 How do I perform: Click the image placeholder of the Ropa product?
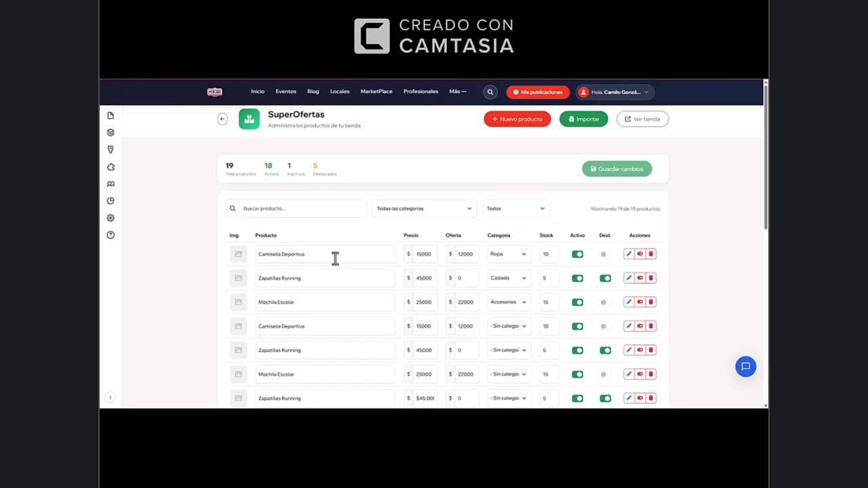pos(238,254)
